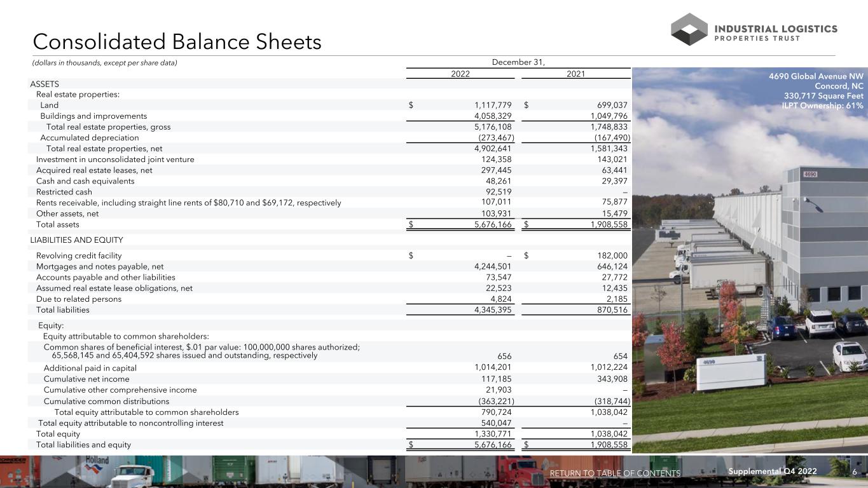Screen dimensions: 868x488
Task: Select the LIABILITIES AND EQUITY section heading
Action: tap(76, 240)
